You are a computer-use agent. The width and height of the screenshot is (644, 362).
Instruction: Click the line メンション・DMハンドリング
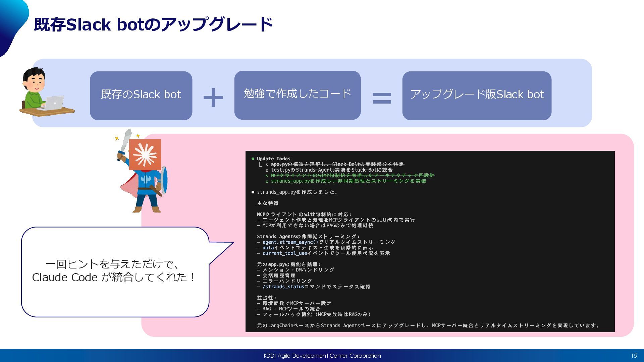(x=296, y=270)
